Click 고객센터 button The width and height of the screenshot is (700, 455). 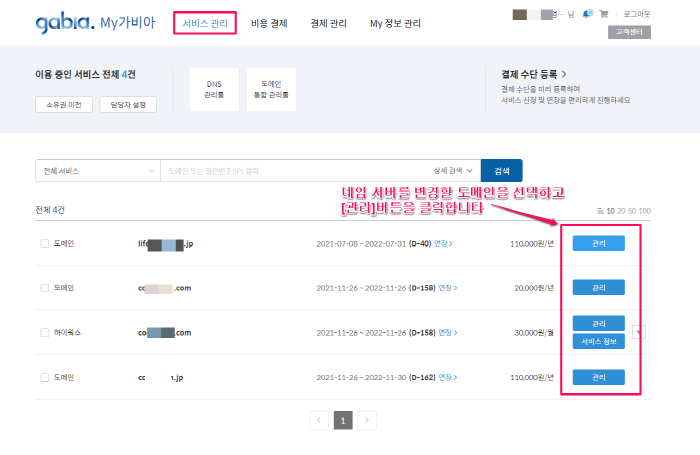[x=629, y=32]
